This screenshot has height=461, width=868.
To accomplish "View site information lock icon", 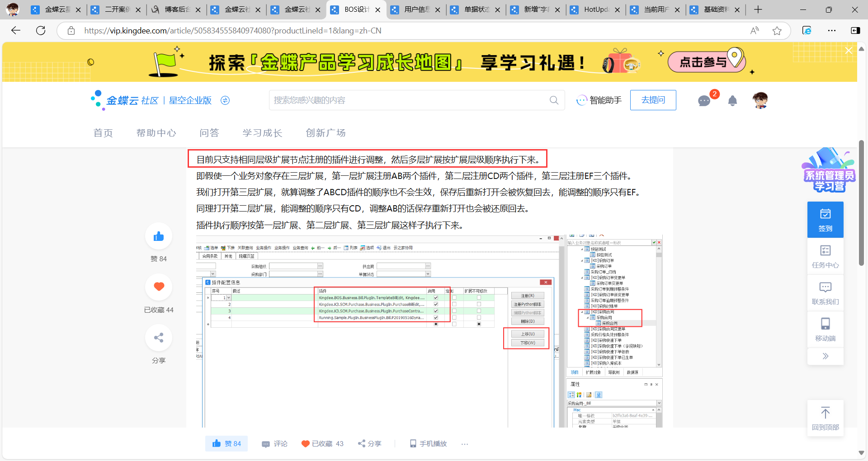I will point(71,31).
